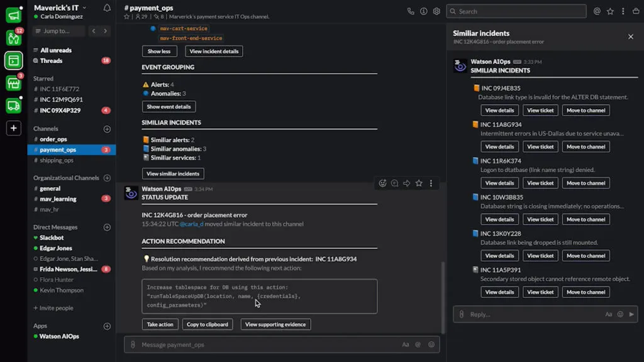Add emoji reaction to status update message
Screen dimensions: 644x362
click(x=382, y=184)
